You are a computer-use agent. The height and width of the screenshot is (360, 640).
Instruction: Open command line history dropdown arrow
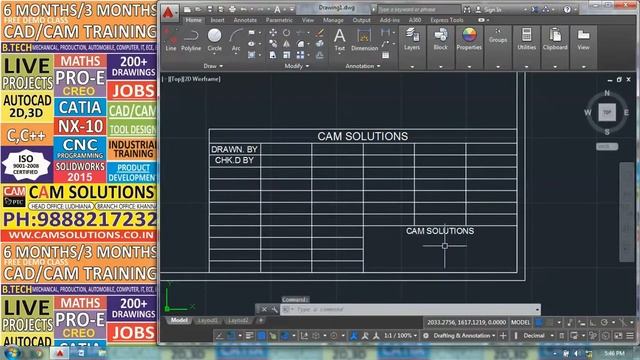(x=537, y=310)
